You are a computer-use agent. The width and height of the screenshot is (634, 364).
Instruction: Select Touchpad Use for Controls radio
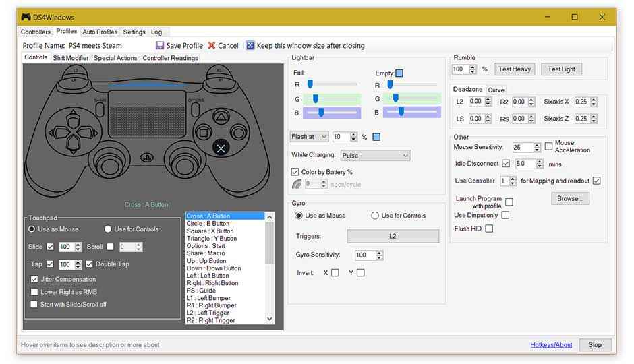107,229
